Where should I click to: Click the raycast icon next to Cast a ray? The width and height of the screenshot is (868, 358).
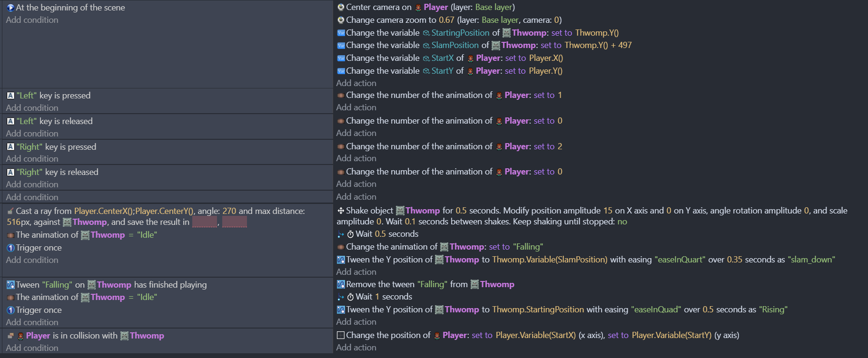coord(10,211)
